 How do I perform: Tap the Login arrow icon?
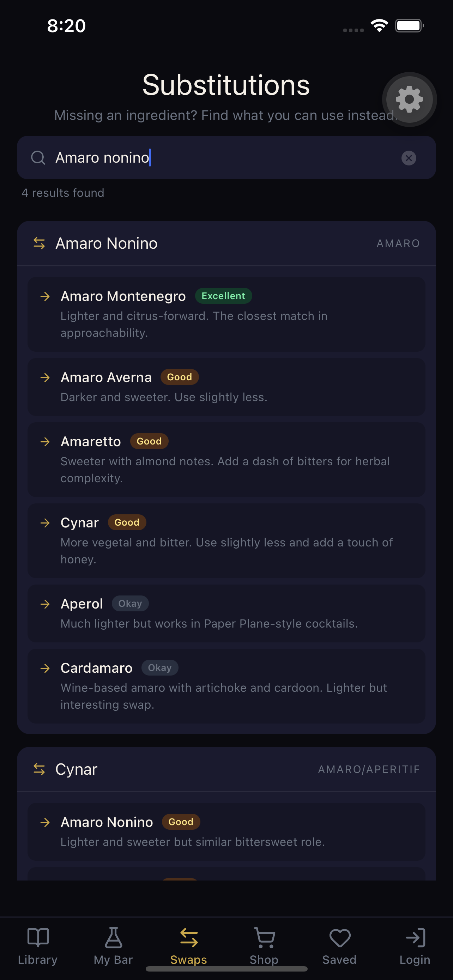coord(415,938)
